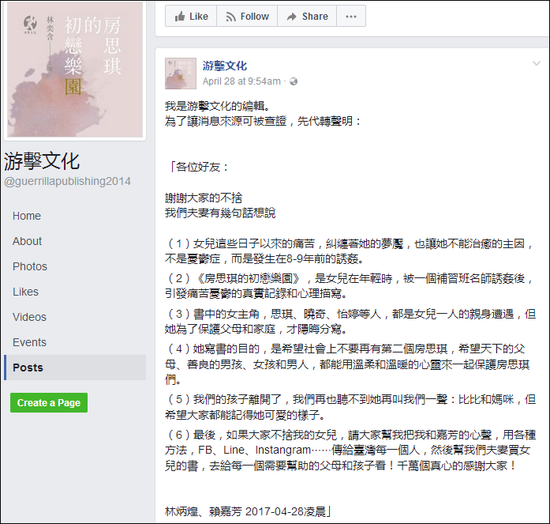
Task: Open the Videos section
Action: (29, 317)
